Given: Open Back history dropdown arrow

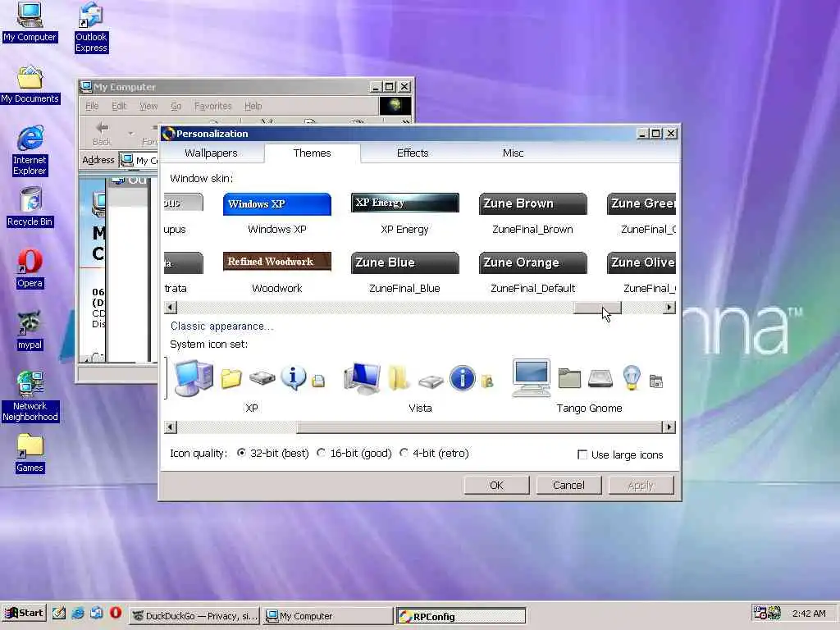Looking at the screenshot, I should tap(130, 133).
